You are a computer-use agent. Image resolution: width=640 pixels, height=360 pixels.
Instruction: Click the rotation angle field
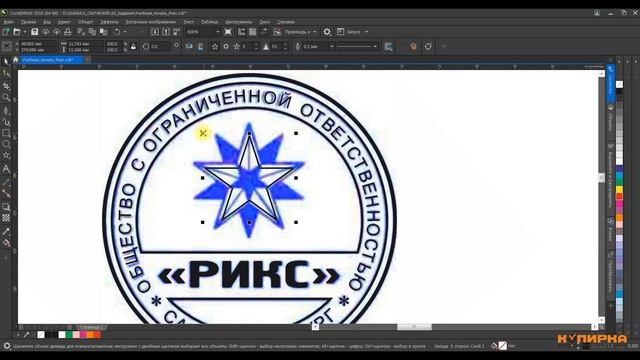(160, 47)
